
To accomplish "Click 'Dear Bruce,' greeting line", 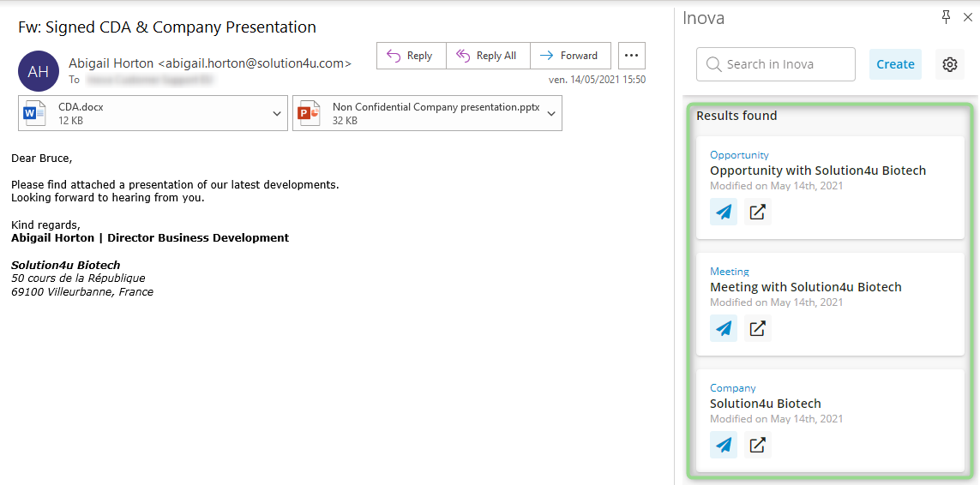I will click(x=42, y=159).
